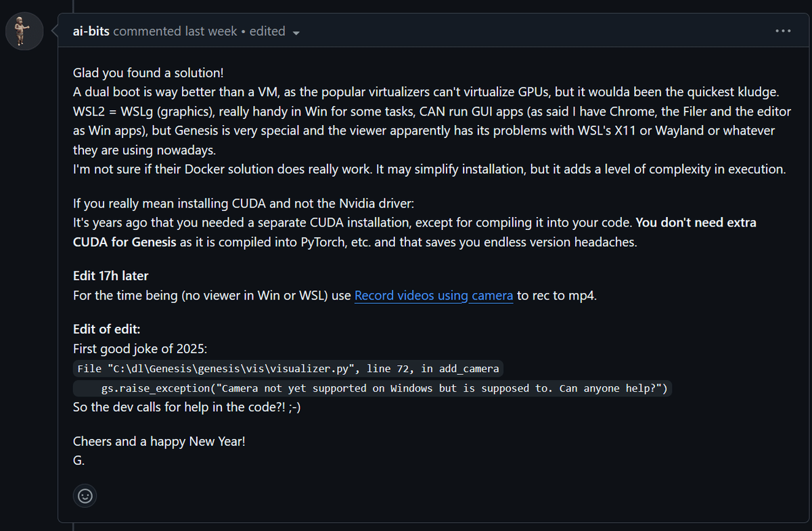Open the three-dots comment options menu

[783, 31]
